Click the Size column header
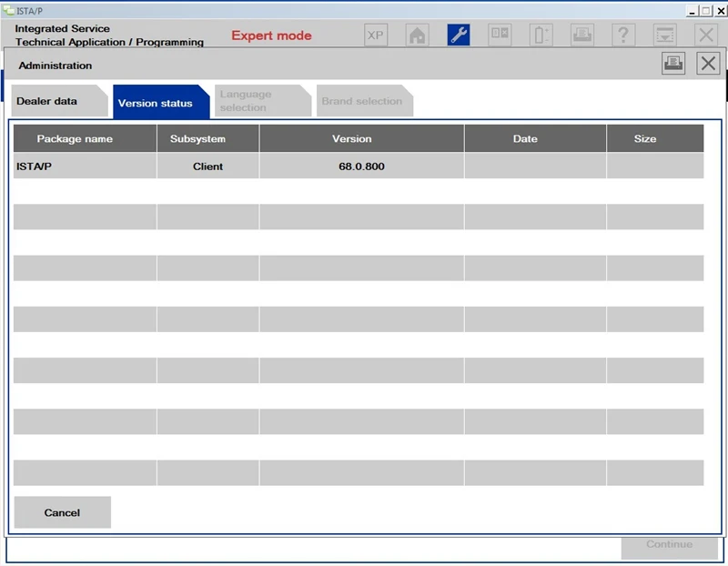This screenshot has height=566, width=728. pos(655,138)
